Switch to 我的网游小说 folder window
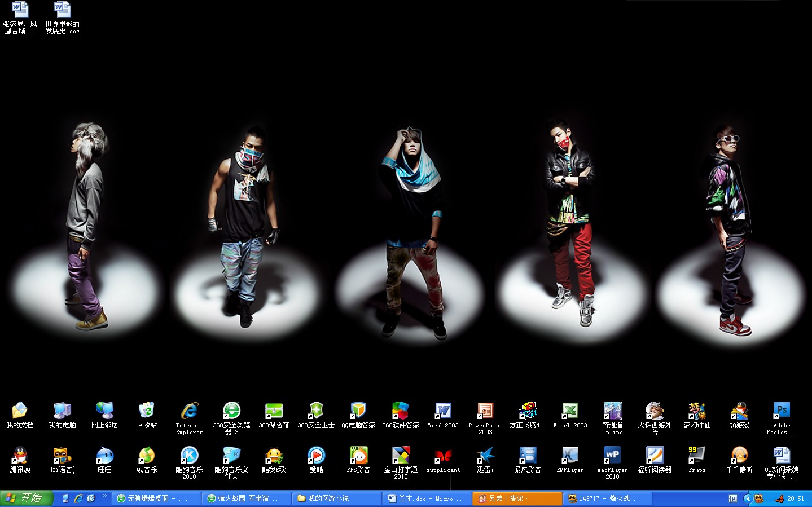Viewport: 812px width, 507px height. pos(337,499)
